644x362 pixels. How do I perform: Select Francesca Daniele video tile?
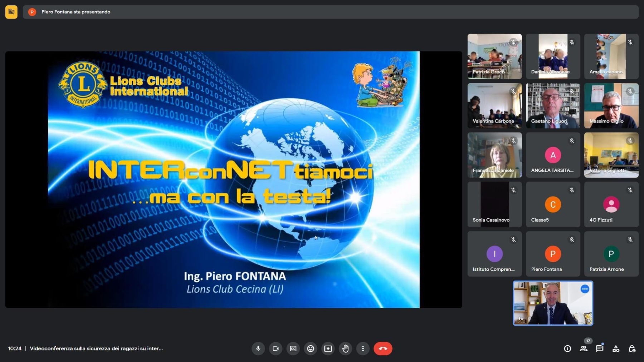click(x=494, y=155)
